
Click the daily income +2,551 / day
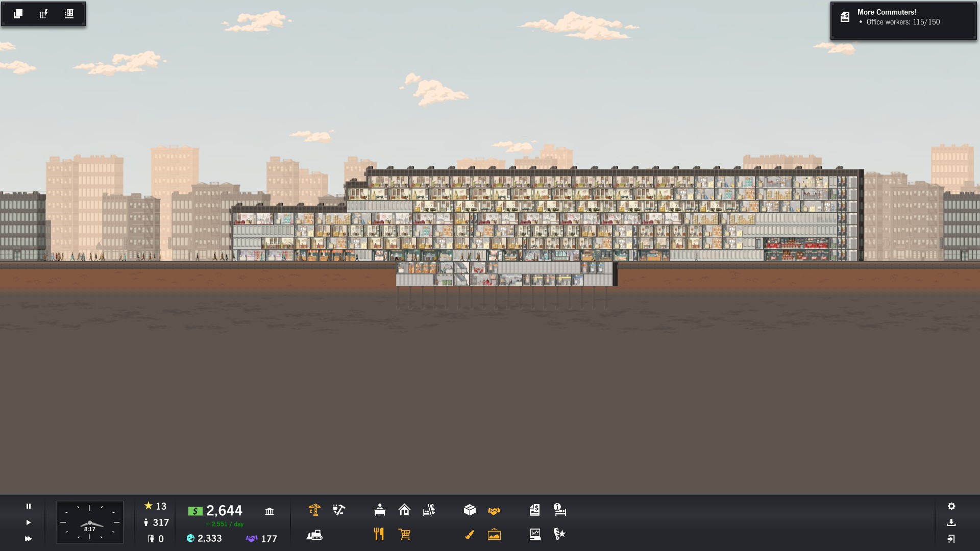coord(225,524)
